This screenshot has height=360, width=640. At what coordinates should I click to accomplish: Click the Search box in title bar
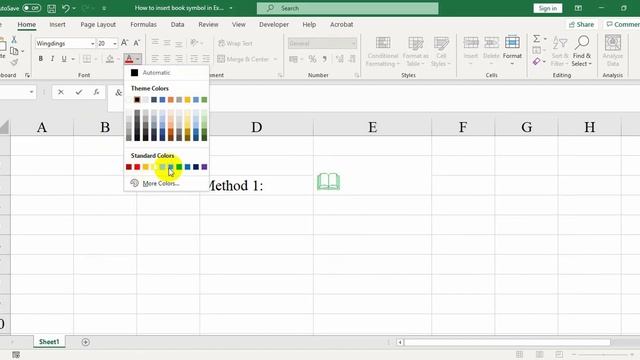[x=348, y=8]
